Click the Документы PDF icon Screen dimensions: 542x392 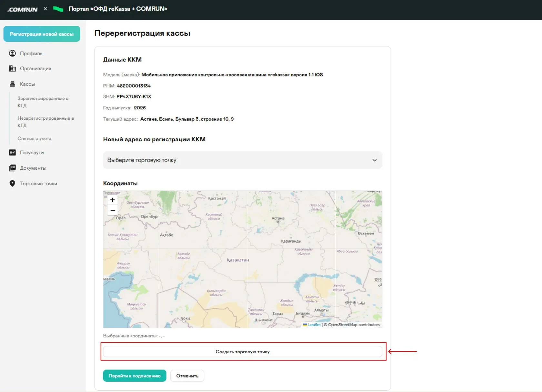[12, 168]
